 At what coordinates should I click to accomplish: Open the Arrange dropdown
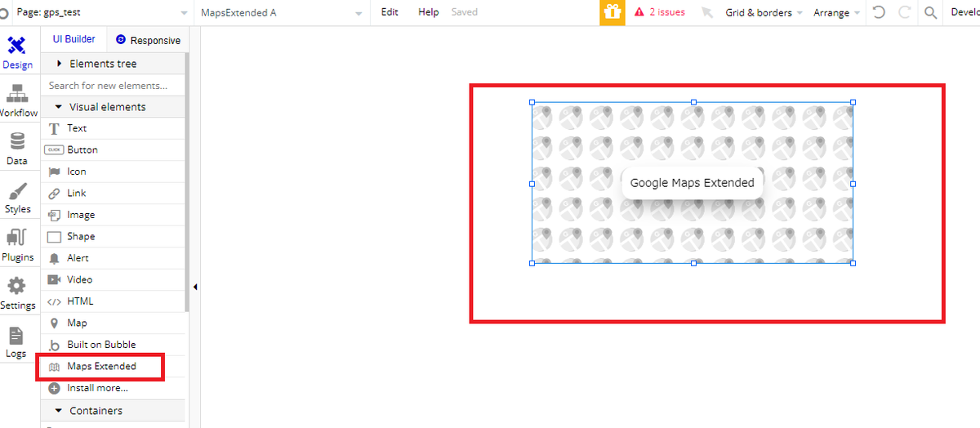(x=837, y=12)
